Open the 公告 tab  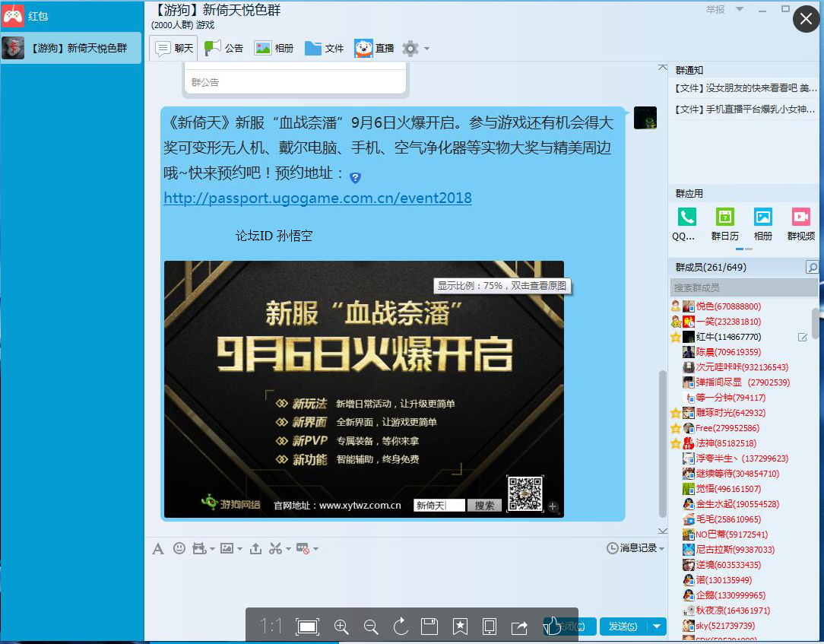coord(223,49)
